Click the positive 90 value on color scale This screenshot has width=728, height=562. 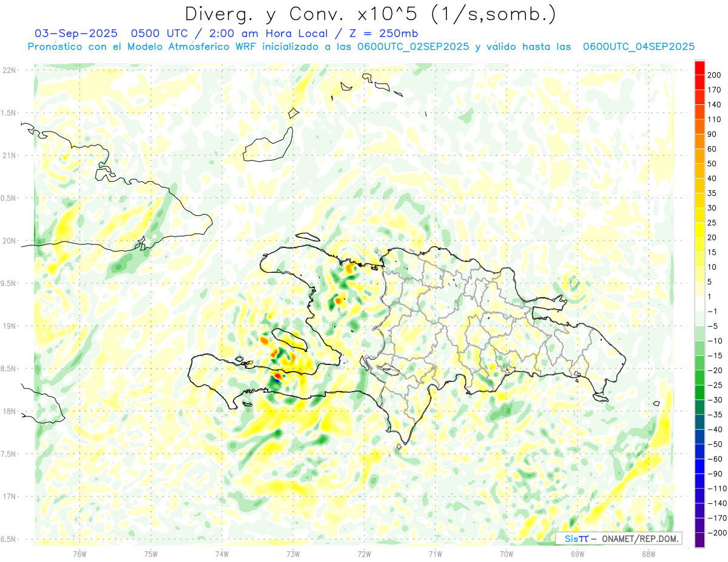pyautogui.click(x=713, y=134)
